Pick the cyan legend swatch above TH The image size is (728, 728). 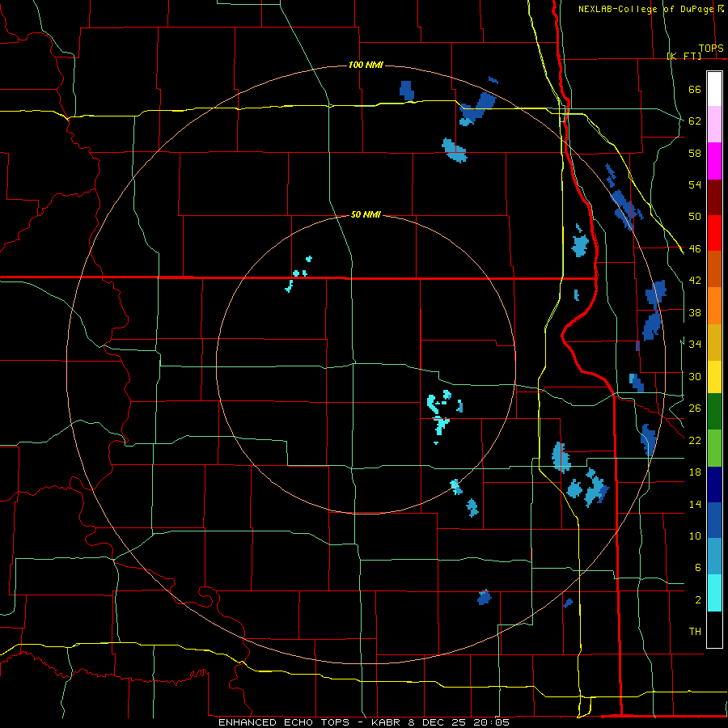coord(714,593)
